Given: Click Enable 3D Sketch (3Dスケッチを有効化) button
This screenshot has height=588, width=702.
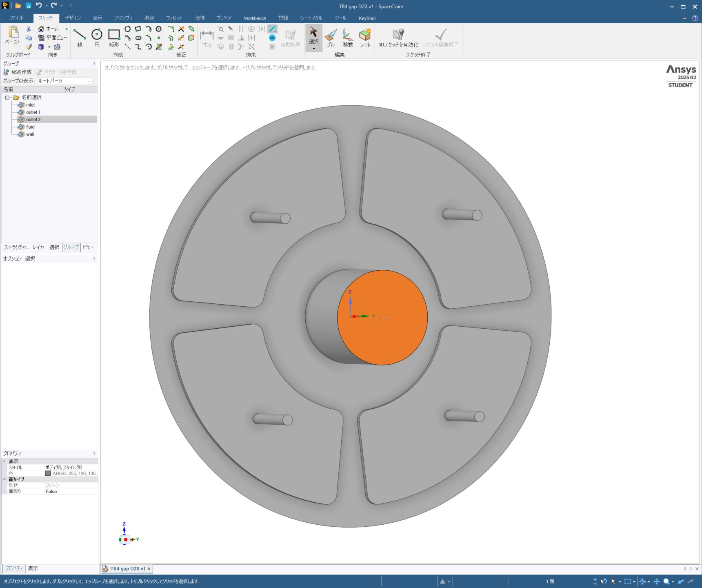Looking at the screenshot, I should click(398, 38).
